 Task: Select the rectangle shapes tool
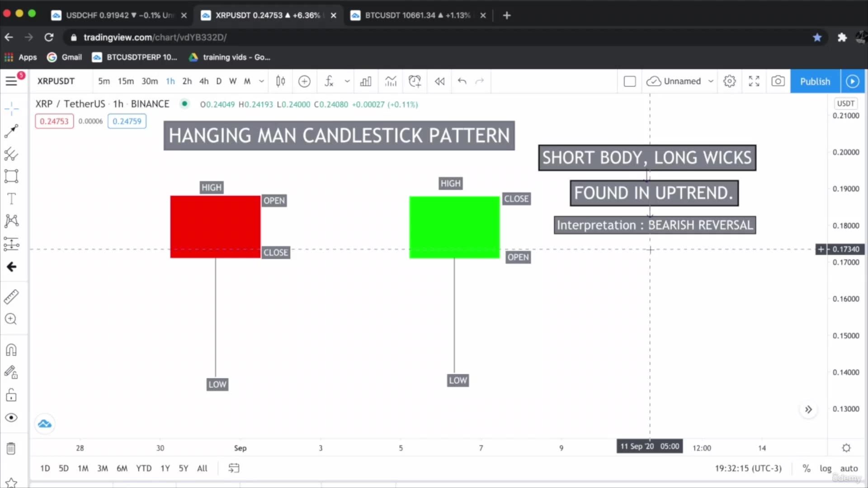click(11, 176)
